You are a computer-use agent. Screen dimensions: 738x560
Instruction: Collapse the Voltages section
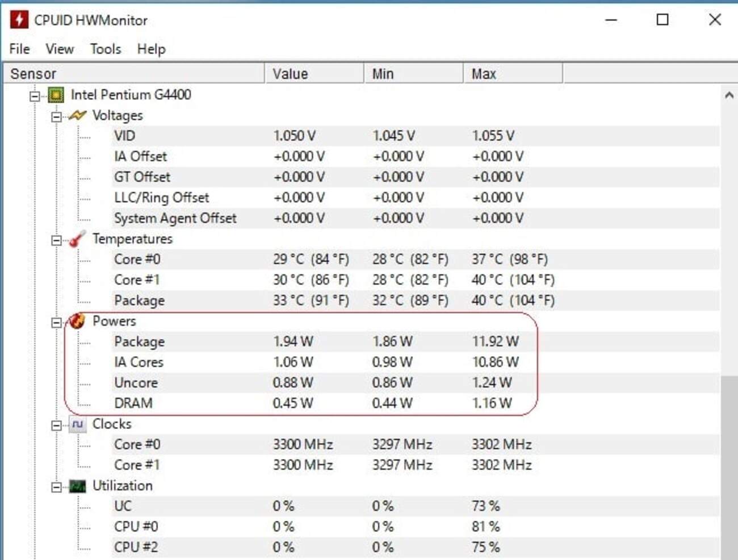(56, 117)
